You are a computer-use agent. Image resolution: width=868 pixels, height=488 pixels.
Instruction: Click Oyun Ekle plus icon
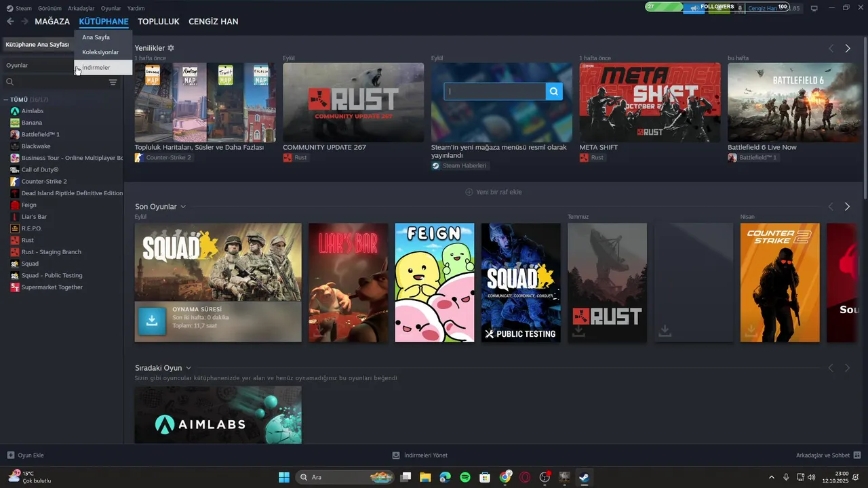[x=10, y=455]
